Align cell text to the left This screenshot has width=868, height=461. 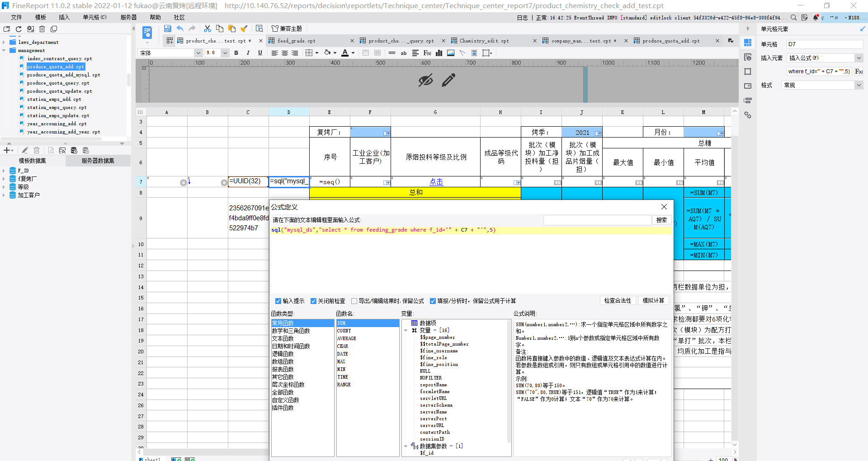(x=274, y=53)
